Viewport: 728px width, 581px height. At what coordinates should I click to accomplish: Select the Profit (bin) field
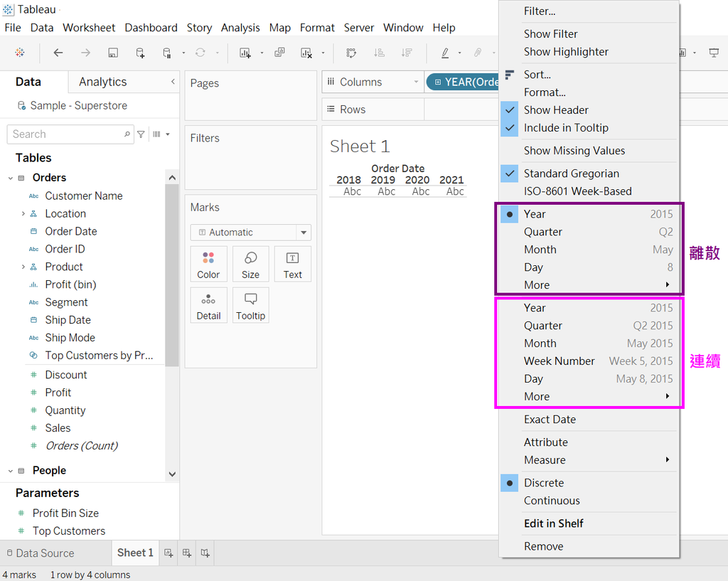(70, 284)
